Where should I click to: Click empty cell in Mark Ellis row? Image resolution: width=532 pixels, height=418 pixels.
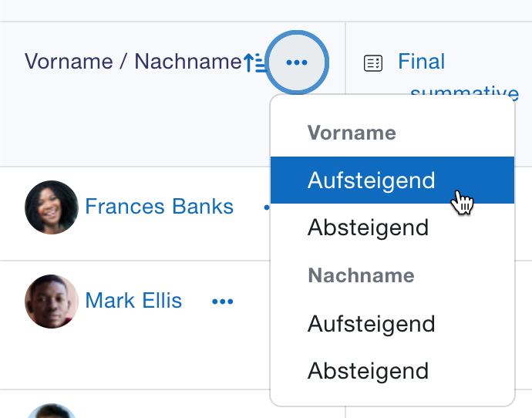(524, 325)
